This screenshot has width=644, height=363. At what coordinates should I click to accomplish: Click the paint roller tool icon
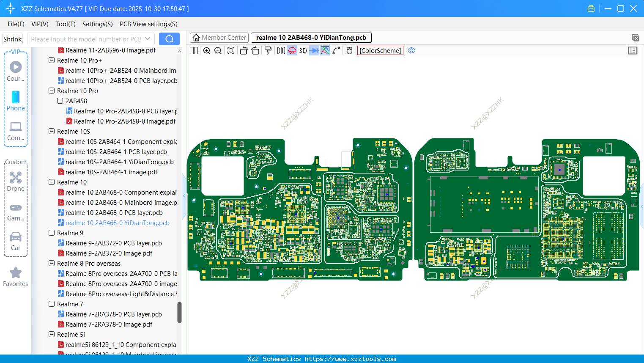[x=268, y=51]
